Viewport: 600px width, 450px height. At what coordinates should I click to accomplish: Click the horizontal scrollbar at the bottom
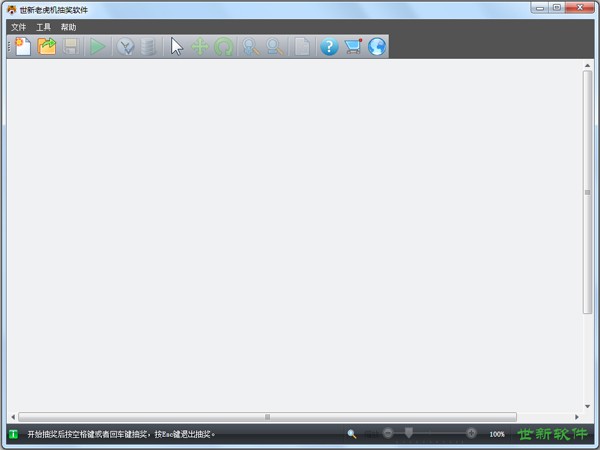(267, 417)
